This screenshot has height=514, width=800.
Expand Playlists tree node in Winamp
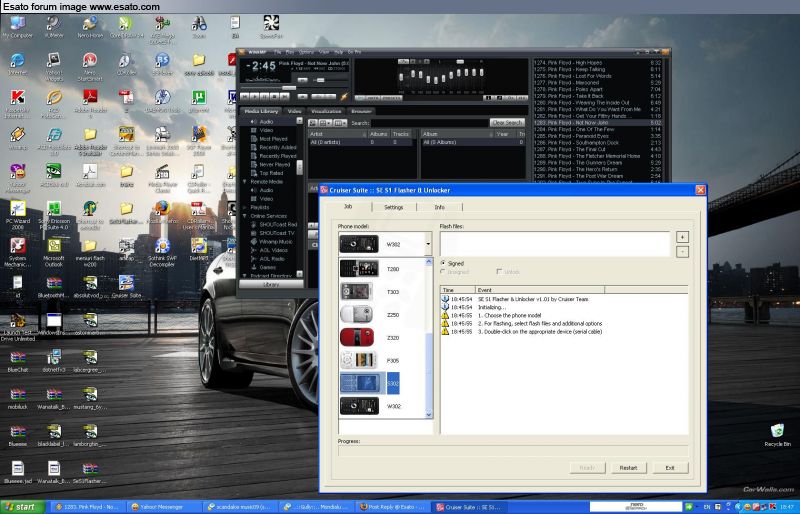(244, 207)
